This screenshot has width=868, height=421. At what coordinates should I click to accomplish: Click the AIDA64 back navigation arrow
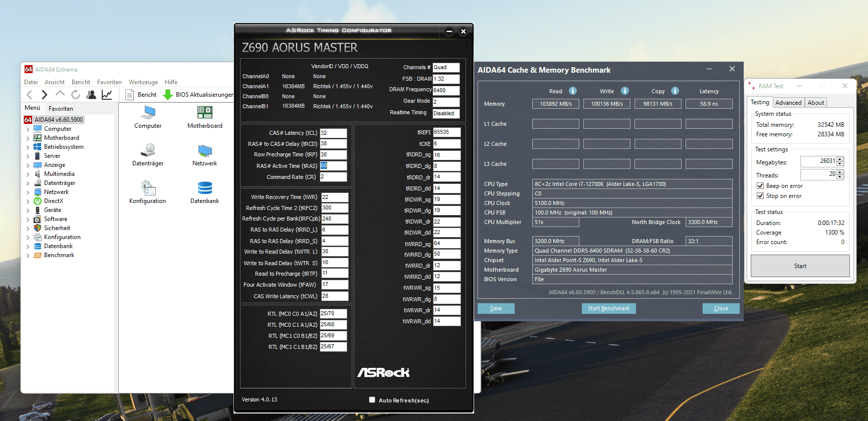pyautogui.click(x=29, y=94)
